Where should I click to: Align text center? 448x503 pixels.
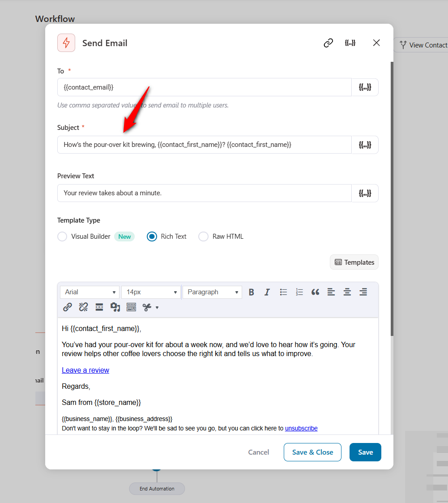tap(347, 292)
